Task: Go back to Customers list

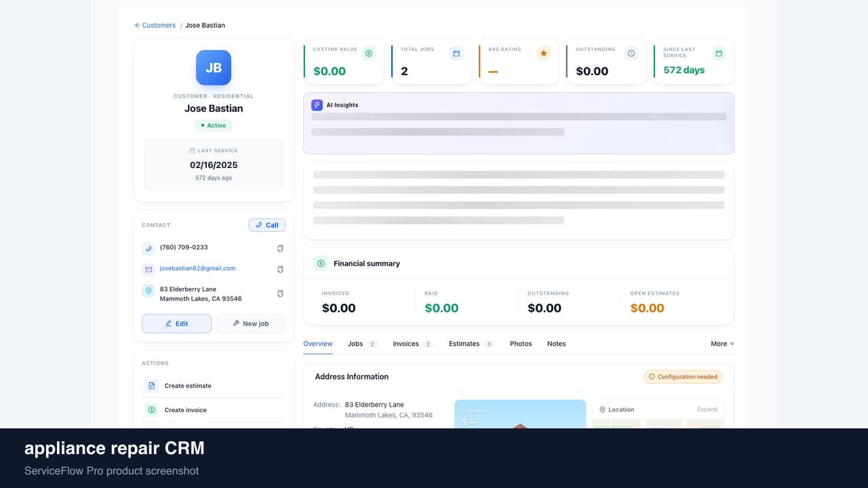Action: point(155,25)
